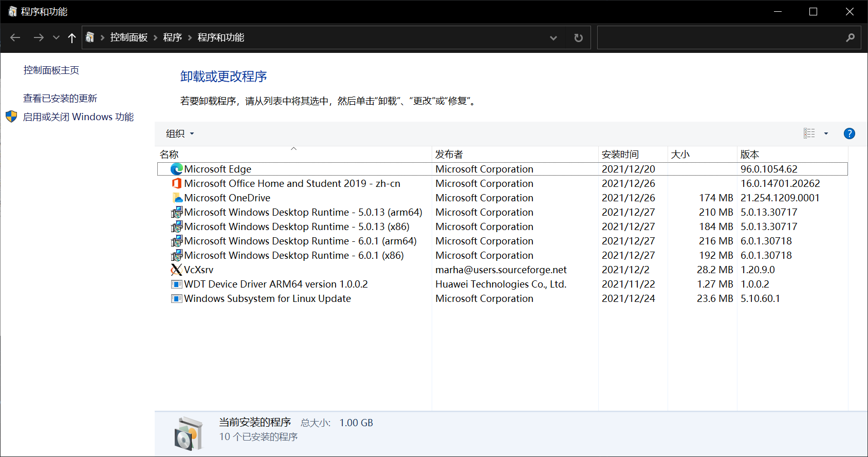Open the more view options dropdown arrow
Screen dimensions: 868x457
point(826,134)
